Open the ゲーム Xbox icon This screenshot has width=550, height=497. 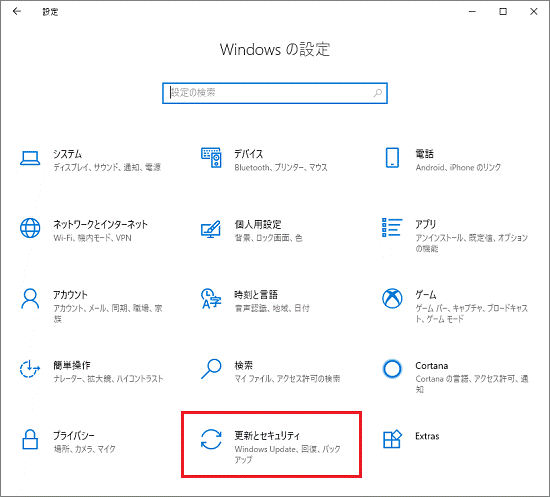[392, 298]
